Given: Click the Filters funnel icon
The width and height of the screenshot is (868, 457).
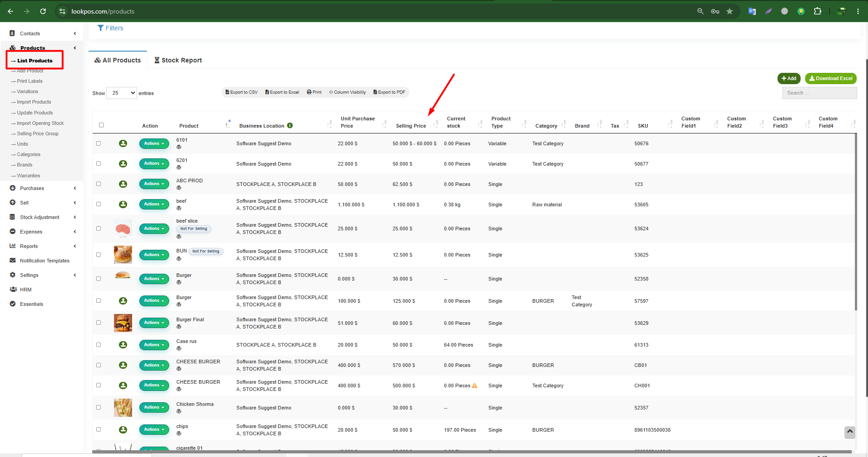Looking at the screenshot, I should coord(100,28).
